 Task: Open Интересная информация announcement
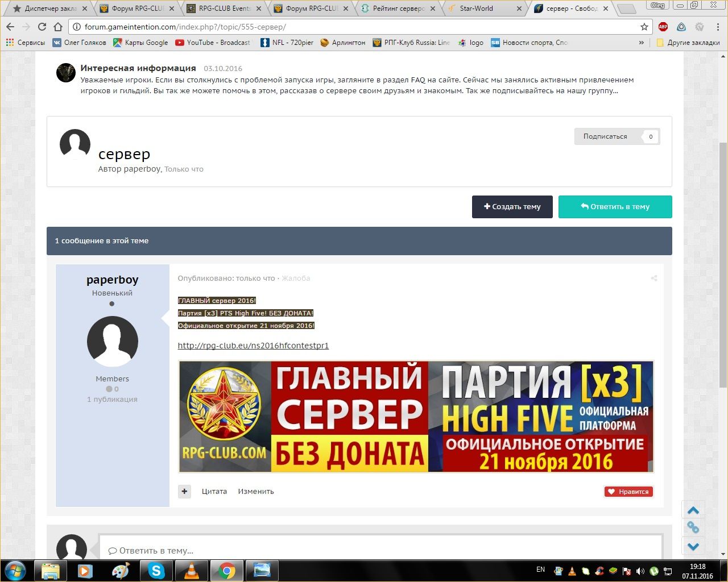(138, 68)
